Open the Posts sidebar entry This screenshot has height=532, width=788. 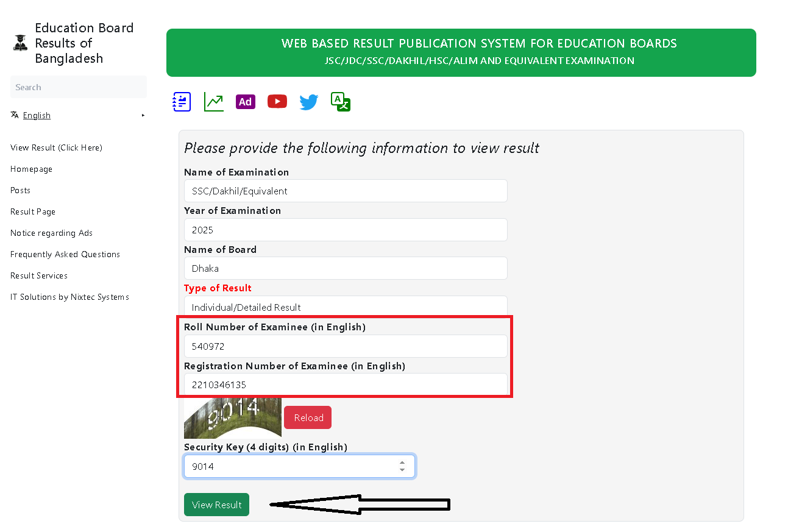[x=20, y=190]
